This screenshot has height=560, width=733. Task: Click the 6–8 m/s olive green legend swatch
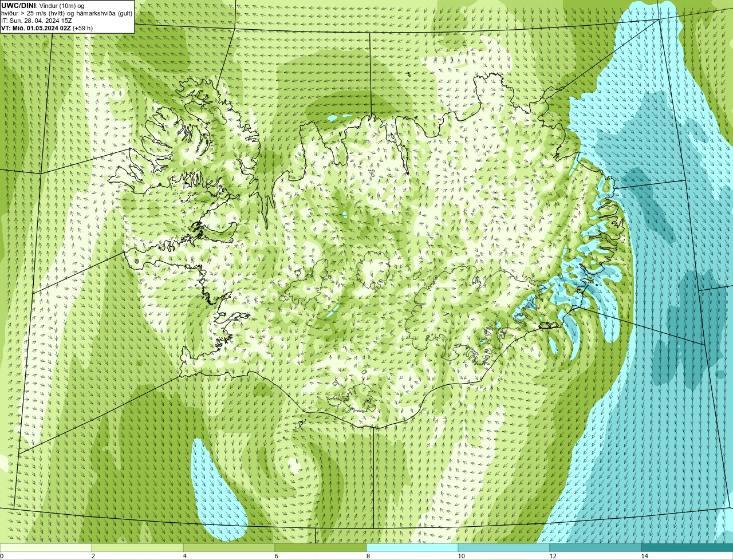click(321, 547)
